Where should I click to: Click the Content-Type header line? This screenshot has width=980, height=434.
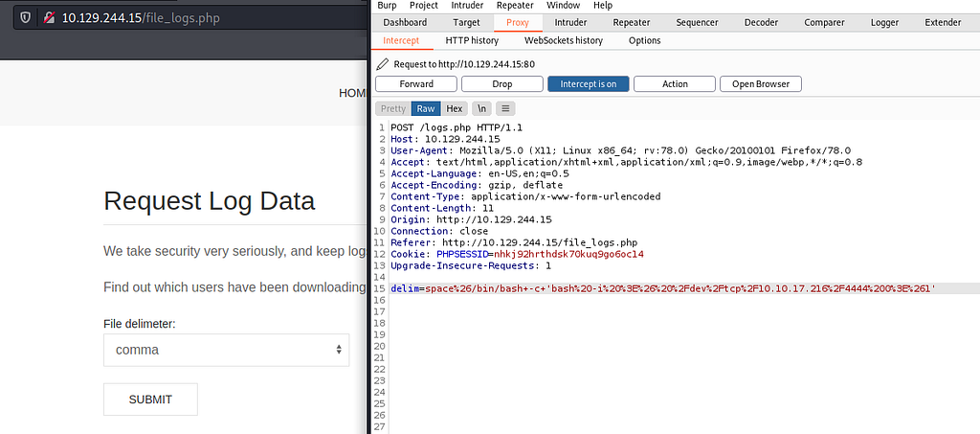pyautogui.click(x=525, y=196)
